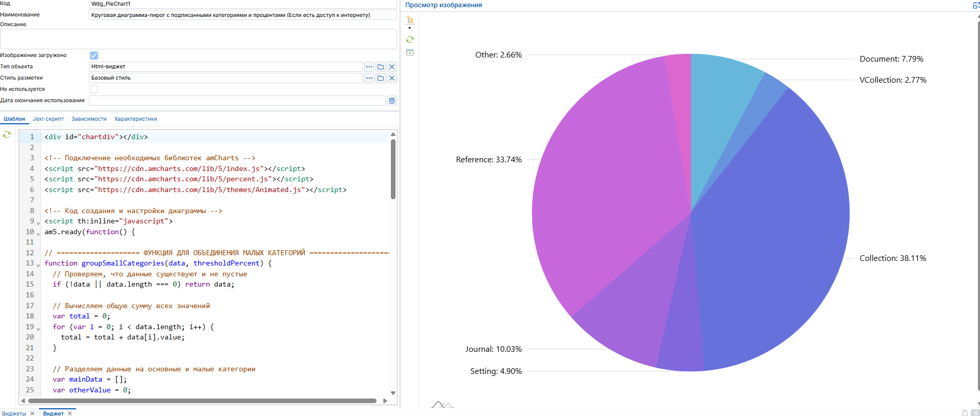Image resolution: width=980 pixels, height=416 pixels.
Task: Click the code editor horizontal scrollbar thumb
Action: (x=202, y=401)
